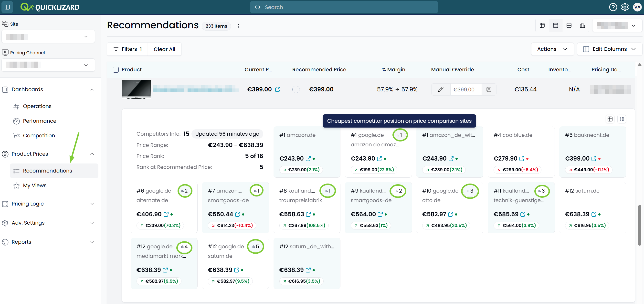
Task: Open external link icon beside current price €399.00
Action: [277, 89]
